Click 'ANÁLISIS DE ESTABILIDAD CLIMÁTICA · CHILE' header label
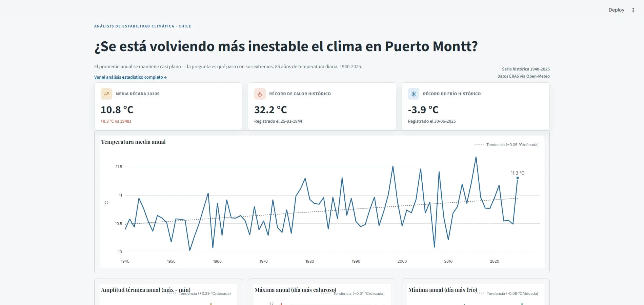 click(143, 26)
